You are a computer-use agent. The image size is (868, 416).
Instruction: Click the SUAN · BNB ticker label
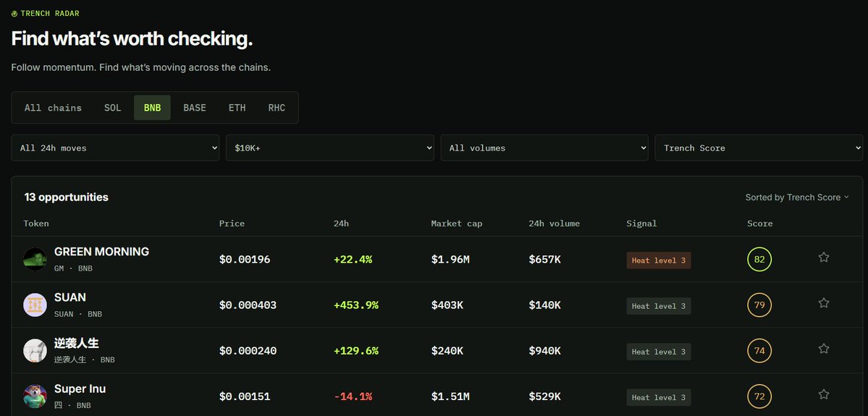[x=78, y=314]
